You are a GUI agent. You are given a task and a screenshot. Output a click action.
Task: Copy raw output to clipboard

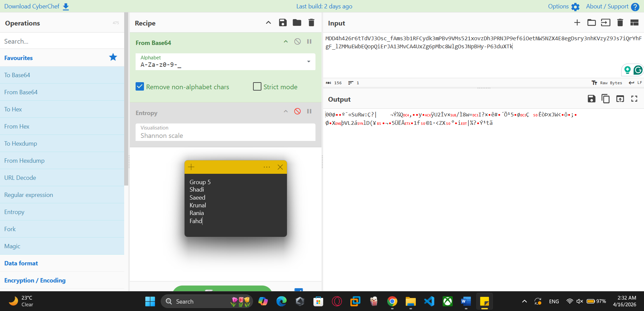606,99
